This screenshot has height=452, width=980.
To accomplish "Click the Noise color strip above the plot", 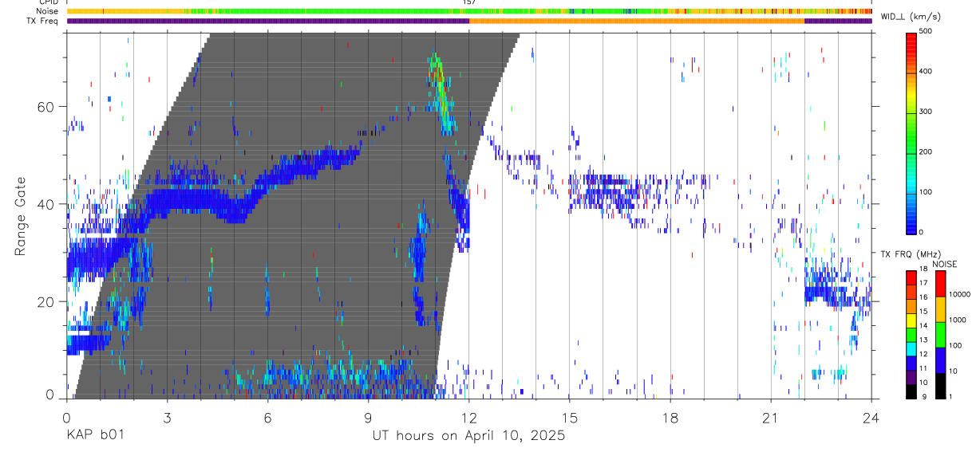I will pyautogui.click(x=469, y=11).
